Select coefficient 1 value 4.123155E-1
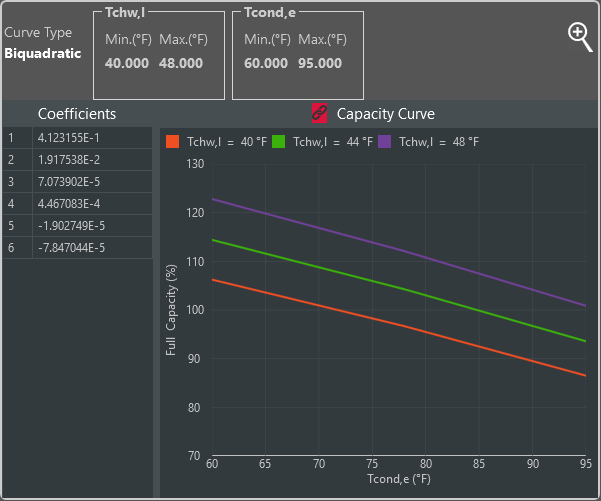 pos(68,138)
